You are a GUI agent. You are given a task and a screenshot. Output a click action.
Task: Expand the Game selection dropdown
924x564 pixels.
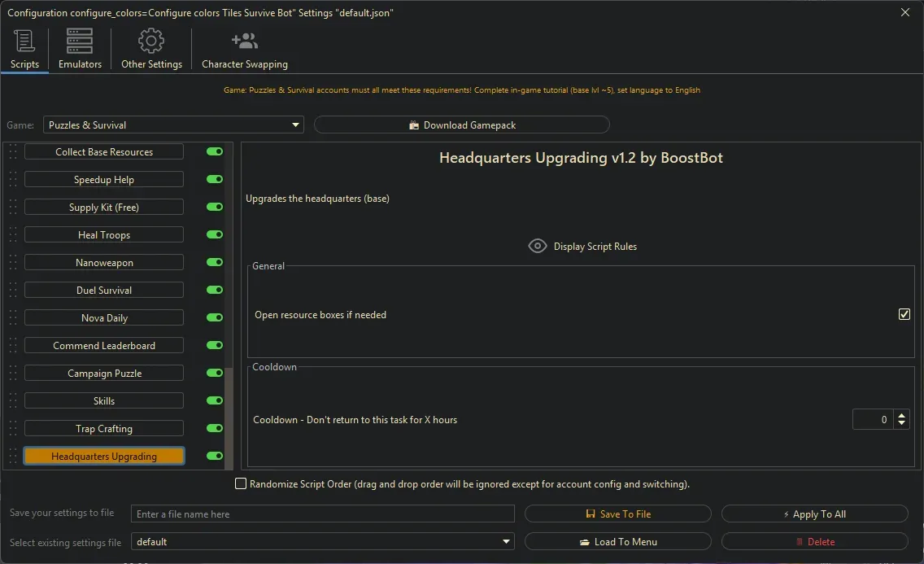click(x=295, y=125)
